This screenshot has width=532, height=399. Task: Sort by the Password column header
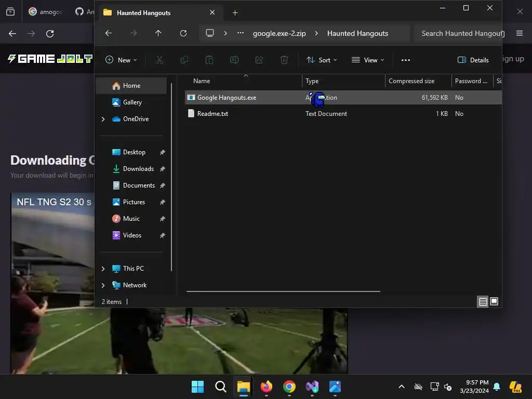point(472,81)
